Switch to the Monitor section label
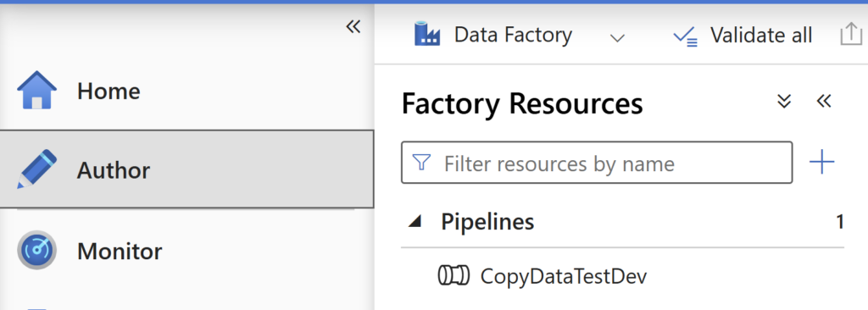The image size is (868, 310). [x=120, y=252]
